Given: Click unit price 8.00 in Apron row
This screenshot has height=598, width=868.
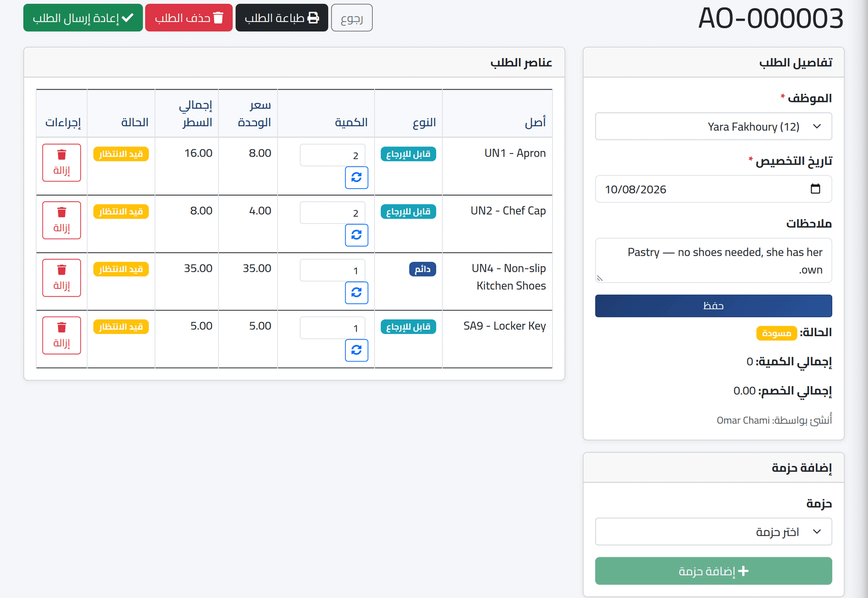Looking at the screenshot, I should pos(260,153).
